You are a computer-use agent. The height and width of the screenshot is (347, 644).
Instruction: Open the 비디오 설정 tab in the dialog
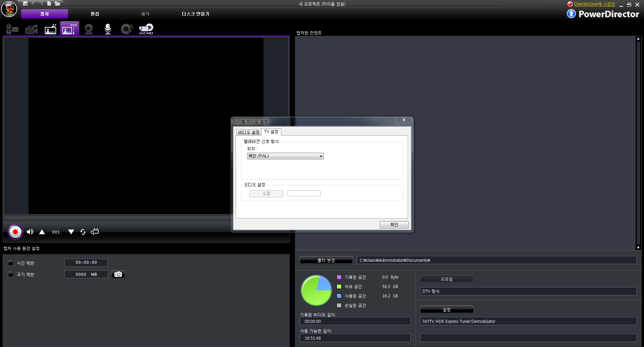(249, 132)
